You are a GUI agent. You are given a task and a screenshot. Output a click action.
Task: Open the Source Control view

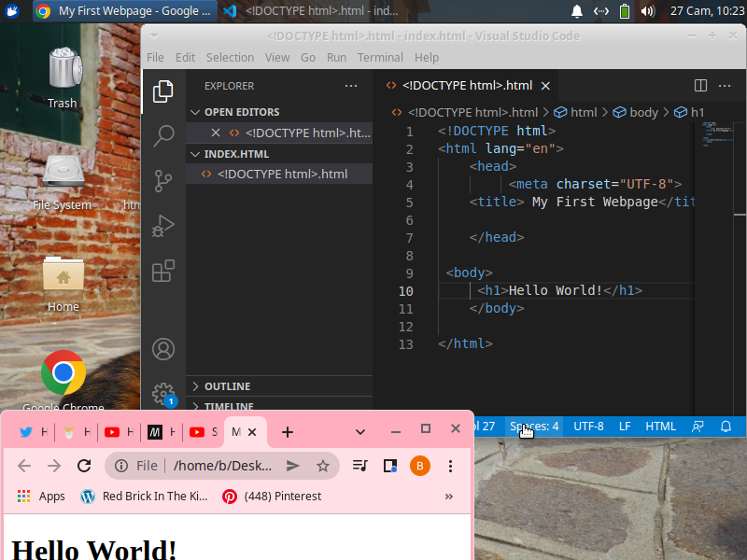[x=163, y=180]
